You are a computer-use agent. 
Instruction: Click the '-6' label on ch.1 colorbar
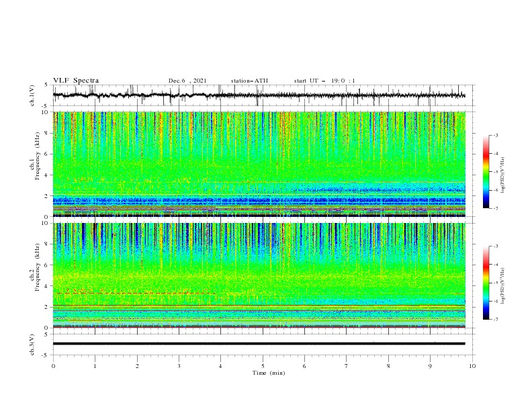496,190
